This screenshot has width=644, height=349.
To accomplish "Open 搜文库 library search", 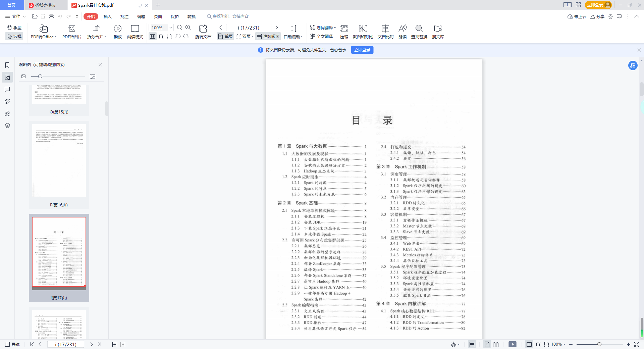I will click(438, 32).
